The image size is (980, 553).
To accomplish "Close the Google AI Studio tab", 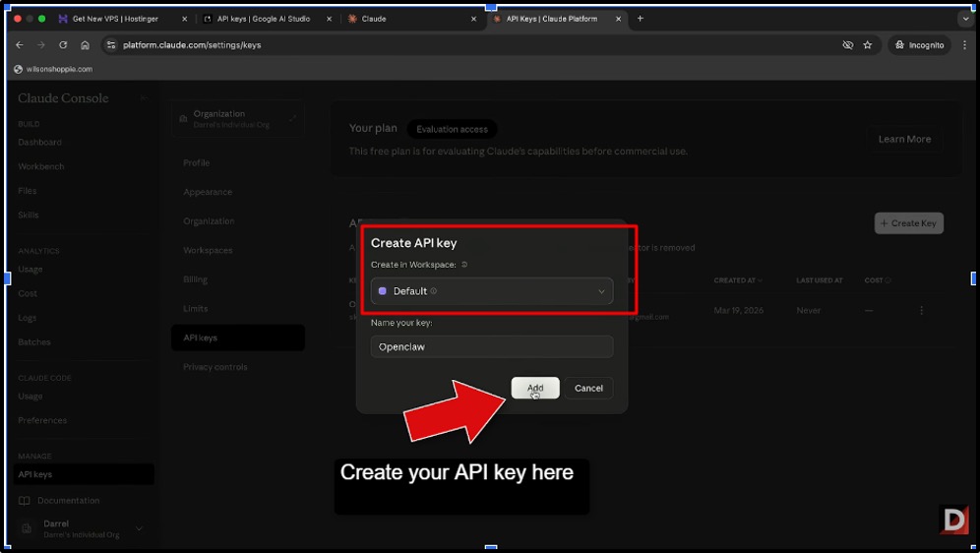I will tap(330, 19).
